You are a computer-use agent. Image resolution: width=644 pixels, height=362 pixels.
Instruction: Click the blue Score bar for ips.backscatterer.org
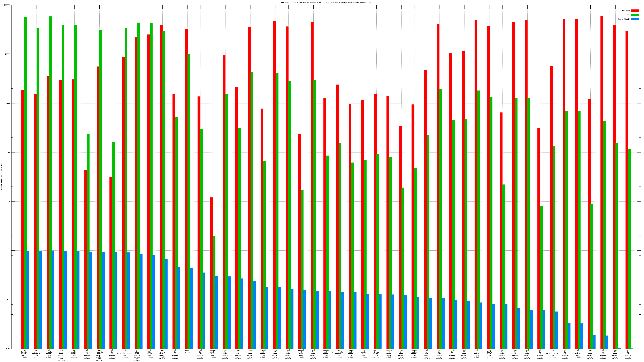pyautogui.click(x=129, y=300)
